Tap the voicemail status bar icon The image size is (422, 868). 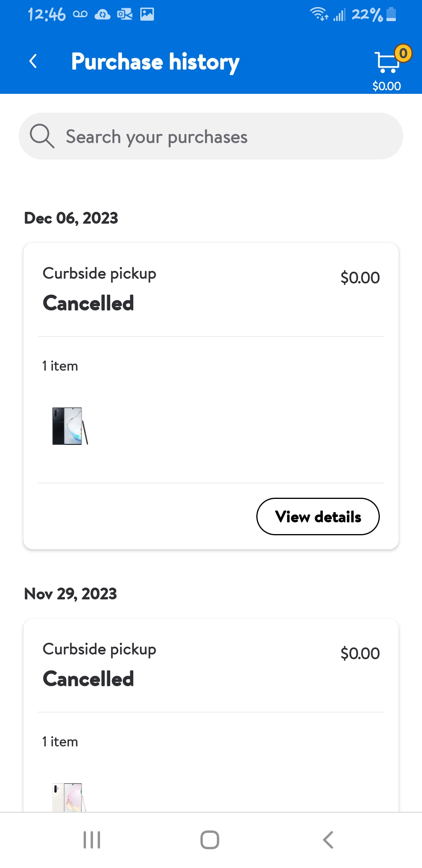coord(80,14)
